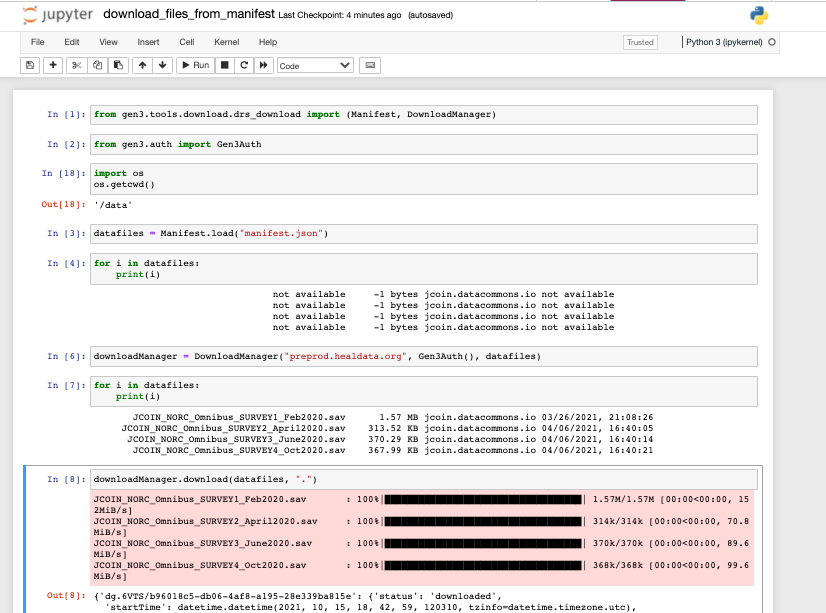Click SURVEY3_June2020.sav in In [7] output
The height and width of the screenshot is (613, 826).
[237, 439]
